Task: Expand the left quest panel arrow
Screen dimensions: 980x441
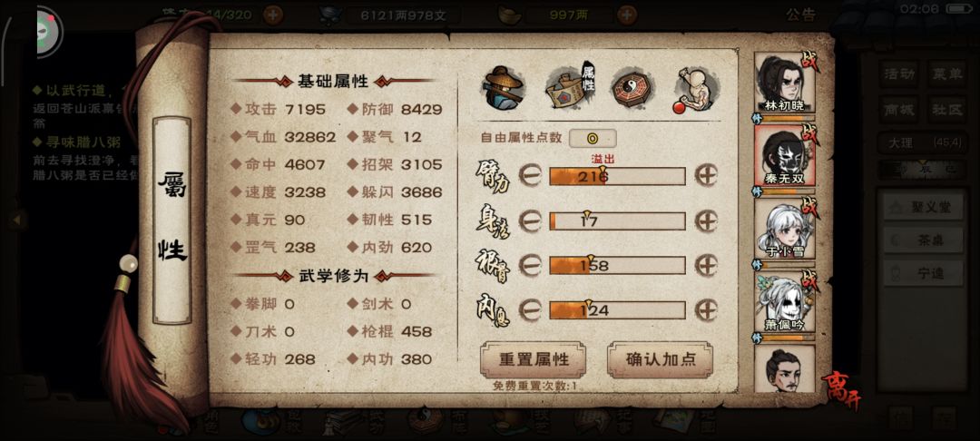Action: click(17, 220)
